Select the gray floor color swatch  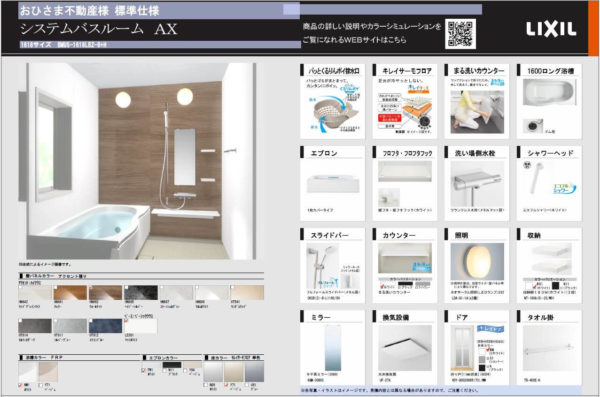point(254,371)
